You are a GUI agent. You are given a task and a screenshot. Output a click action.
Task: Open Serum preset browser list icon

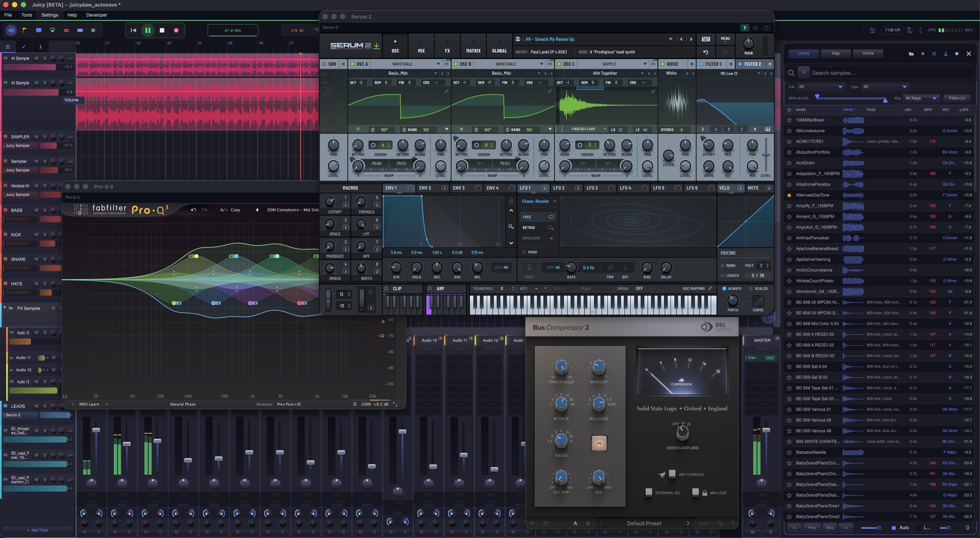pyautogui.click(x=706, y=39)
